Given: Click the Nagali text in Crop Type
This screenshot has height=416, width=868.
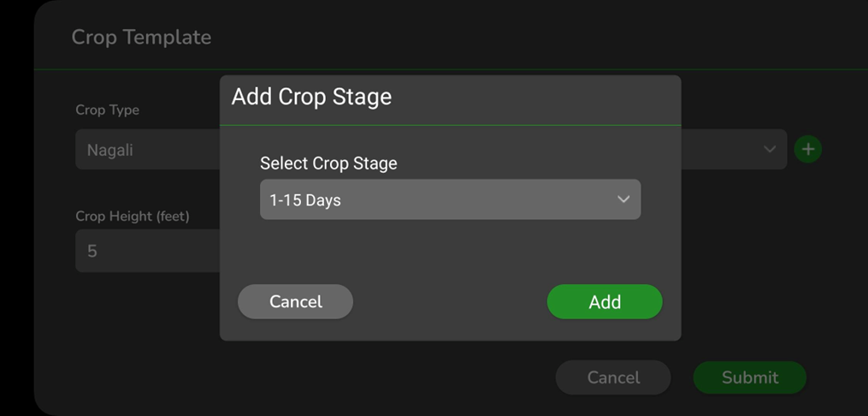Looking at the screenshot, I should click(x=109, y=150).
